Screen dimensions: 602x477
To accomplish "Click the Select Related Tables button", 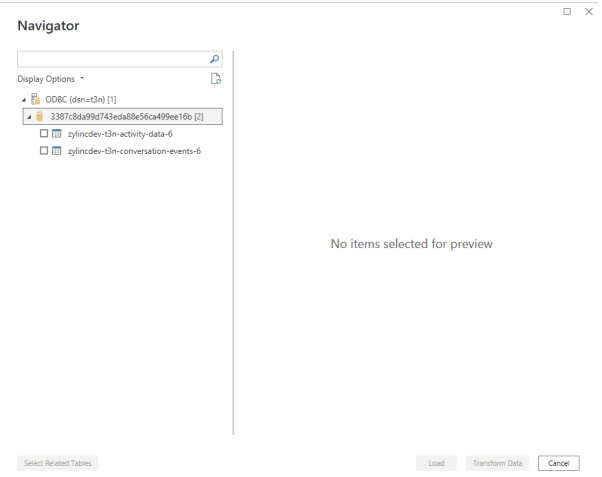I will (58, 463).
